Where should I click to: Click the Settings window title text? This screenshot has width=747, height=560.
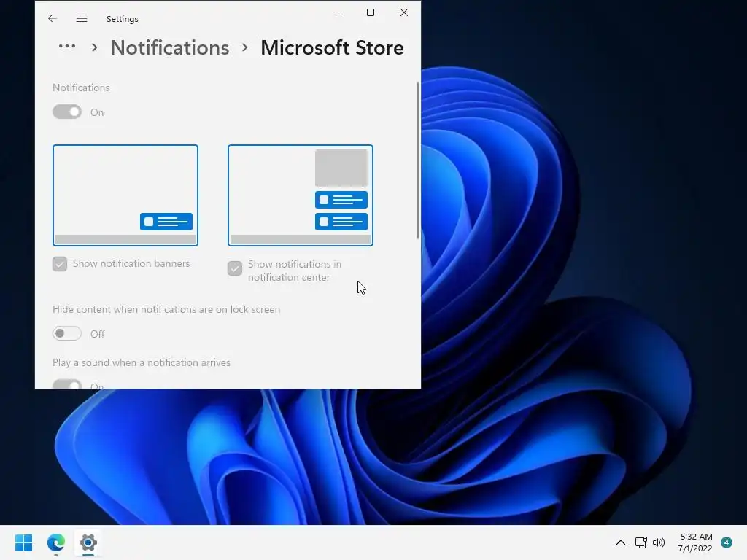[x=123, y=19]
